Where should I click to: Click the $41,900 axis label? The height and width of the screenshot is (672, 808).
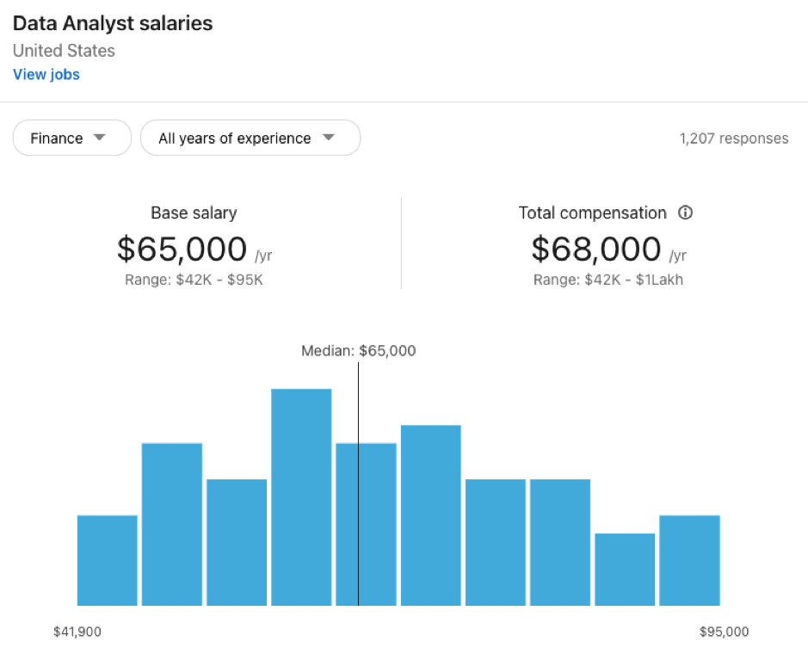77,632
